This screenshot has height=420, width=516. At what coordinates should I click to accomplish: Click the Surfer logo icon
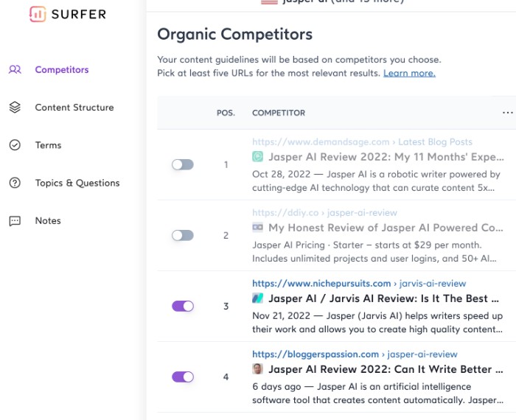[38, 14]
